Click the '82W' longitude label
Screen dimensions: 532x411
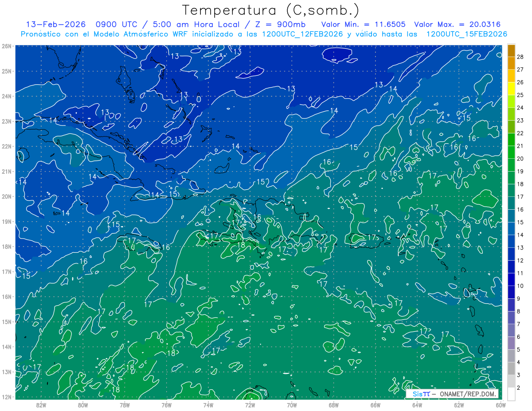point(41,405)
